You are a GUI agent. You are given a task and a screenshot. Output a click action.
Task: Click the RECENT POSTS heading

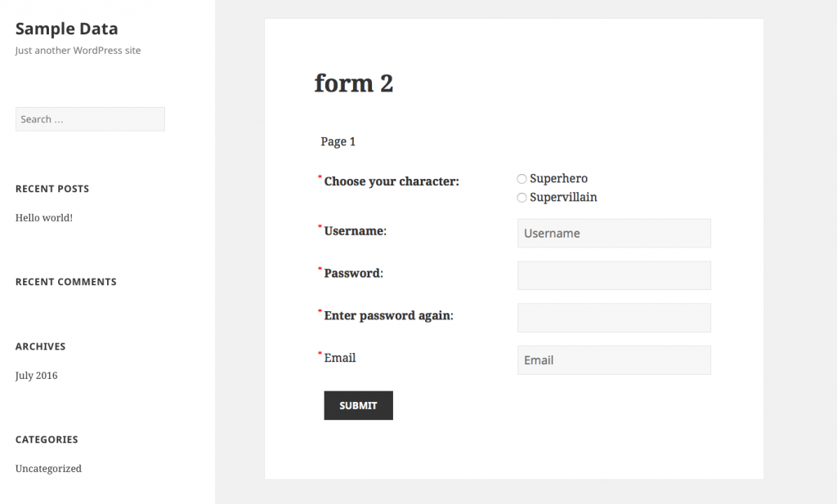51,189
